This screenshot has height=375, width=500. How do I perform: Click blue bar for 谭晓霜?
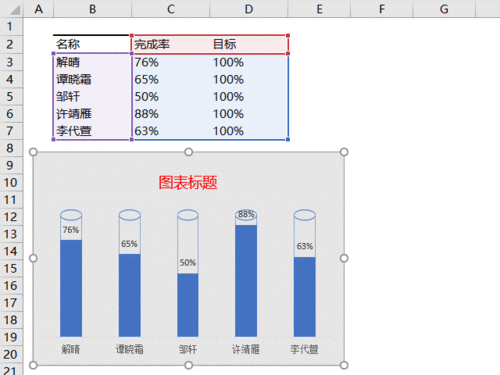(x=130, y=295)
